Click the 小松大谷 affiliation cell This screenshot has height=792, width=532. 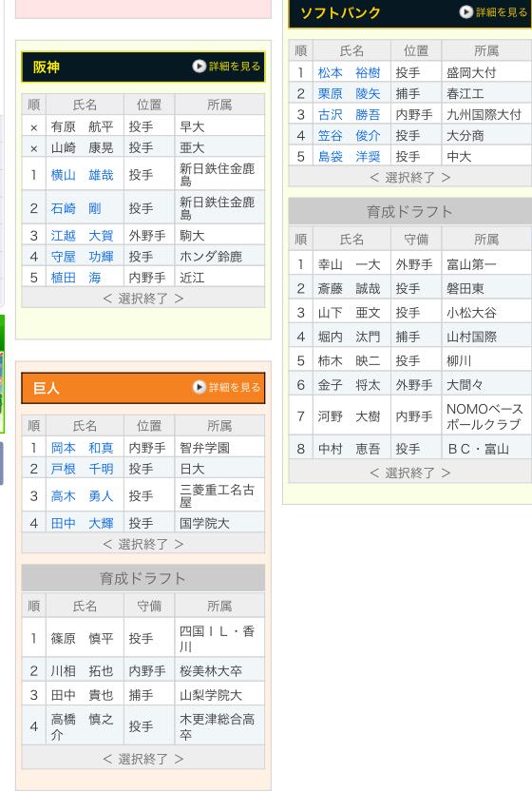tap(486, 313)
